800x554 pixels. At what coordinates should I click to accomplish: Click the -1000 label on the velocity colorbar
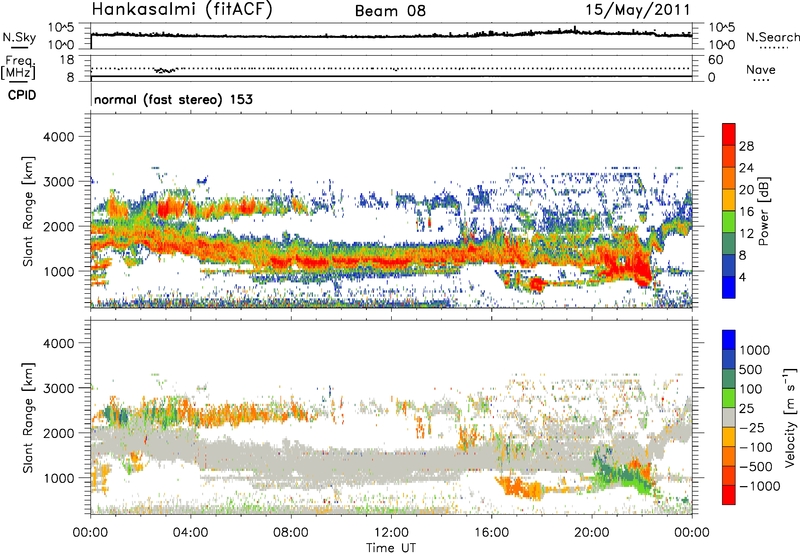(760, 486)
